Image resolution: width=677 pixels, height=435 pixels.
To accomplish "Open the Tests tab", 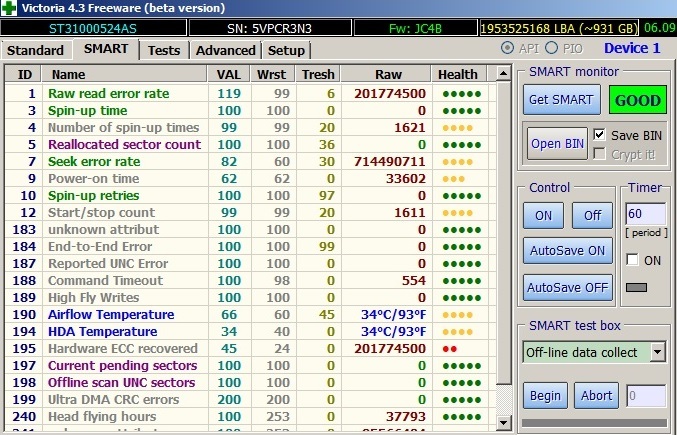I will pos(164,50).
